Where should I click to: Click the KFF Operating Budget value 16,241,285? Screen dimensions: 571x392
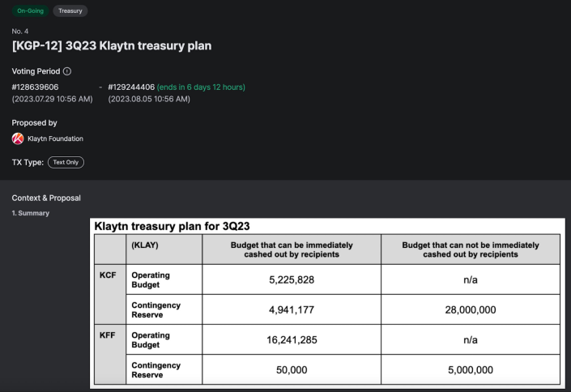292,340
